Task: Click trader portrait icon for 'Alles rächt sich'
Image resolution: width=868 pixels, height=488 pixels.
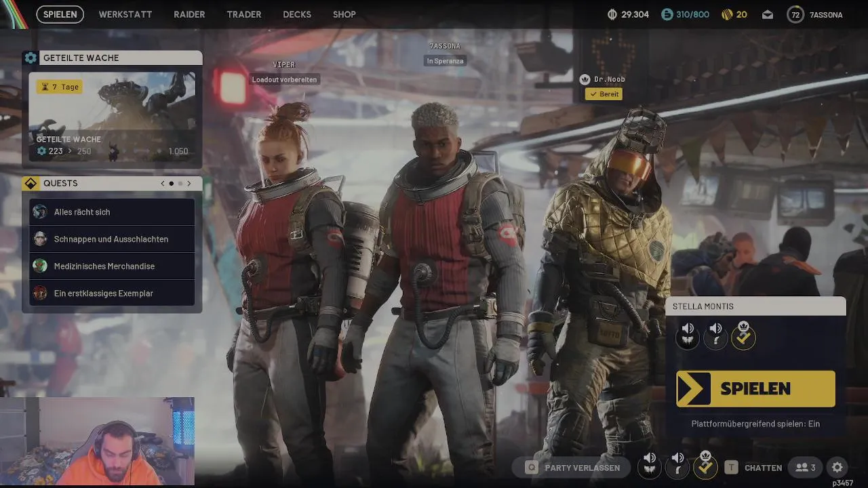Action: (40, 211)
